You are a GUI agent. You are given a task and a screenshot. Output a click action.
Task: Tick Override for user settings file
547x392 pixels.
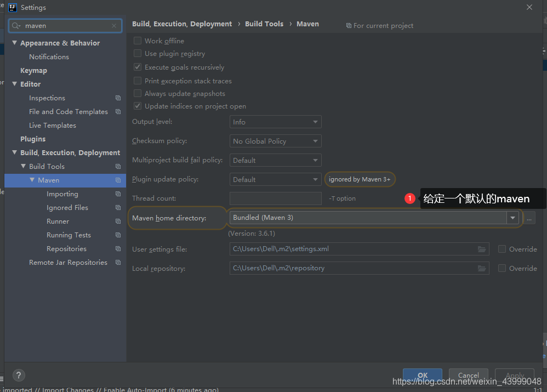(x=502, y=249)
